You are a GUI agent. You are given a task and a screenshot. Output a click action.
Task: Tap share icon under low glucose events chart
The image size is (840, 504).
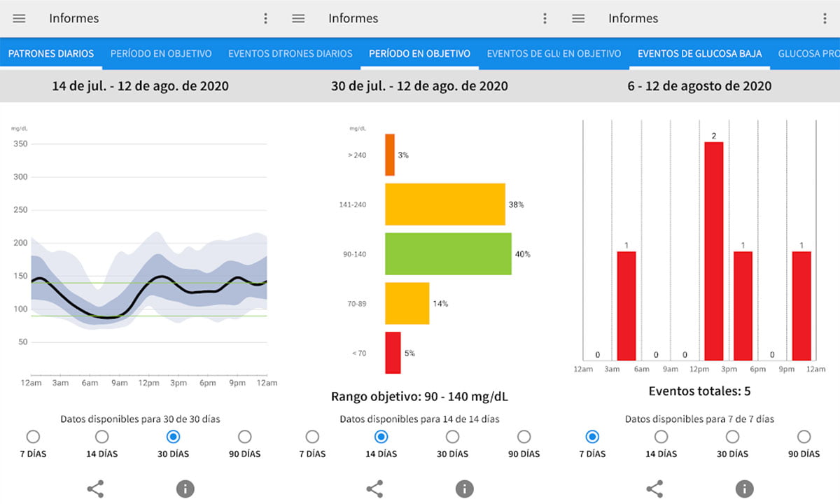[x=654, y=489]
